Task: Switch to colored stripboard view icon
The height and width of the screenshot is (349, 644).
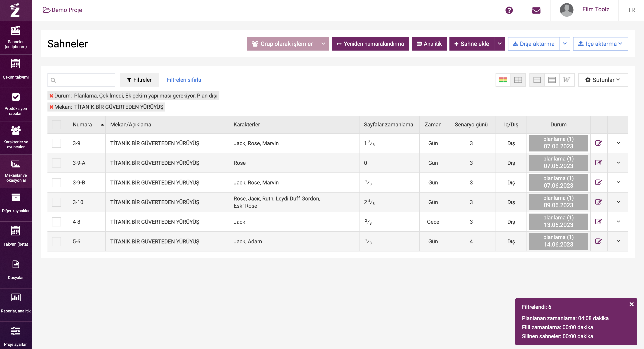Action: pos(503,80)
